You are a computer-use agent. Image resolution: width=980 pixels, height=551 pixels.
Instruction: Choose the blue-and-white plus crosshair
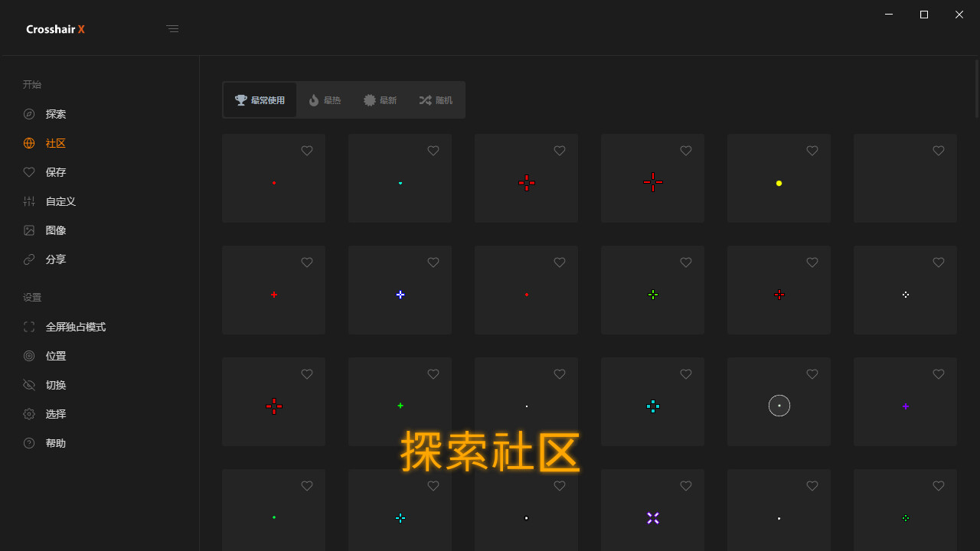click(x=400, y=290)
